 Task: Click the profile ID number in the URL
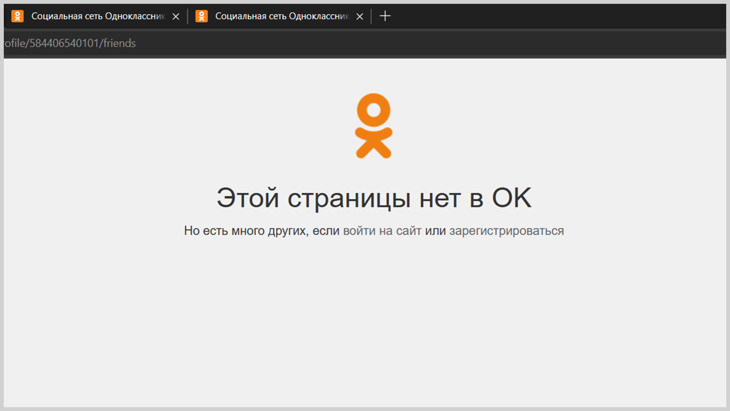click(64, 43)
